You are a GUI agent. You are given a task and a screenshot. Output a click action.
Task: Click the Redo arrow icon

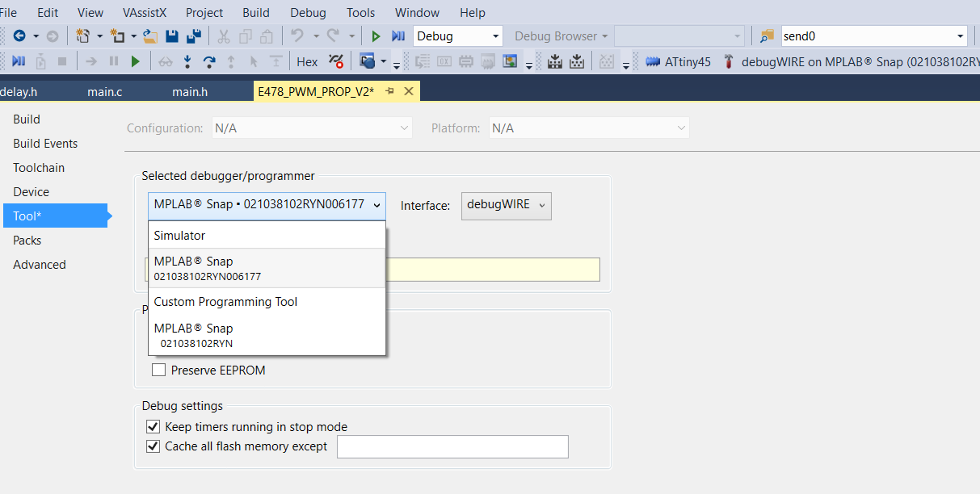coord(333,36)
